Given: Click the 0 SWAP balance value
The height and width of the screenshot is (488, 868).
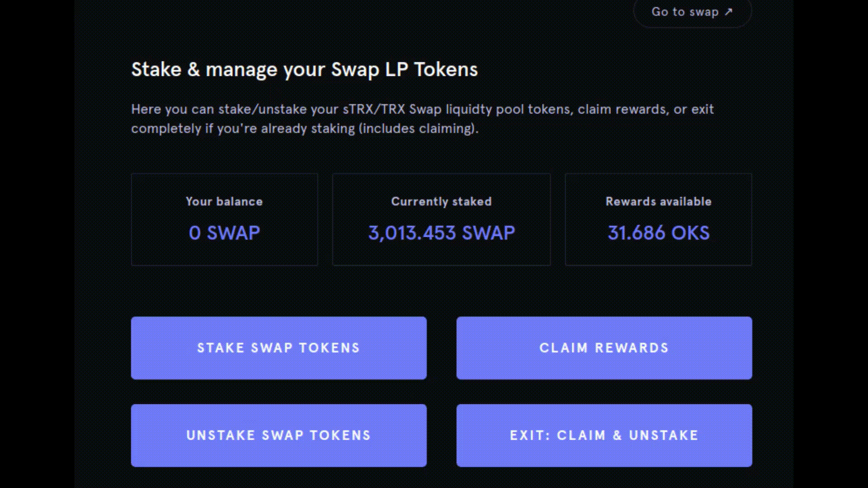Looking at the screenshot, I should pos(224,233).
